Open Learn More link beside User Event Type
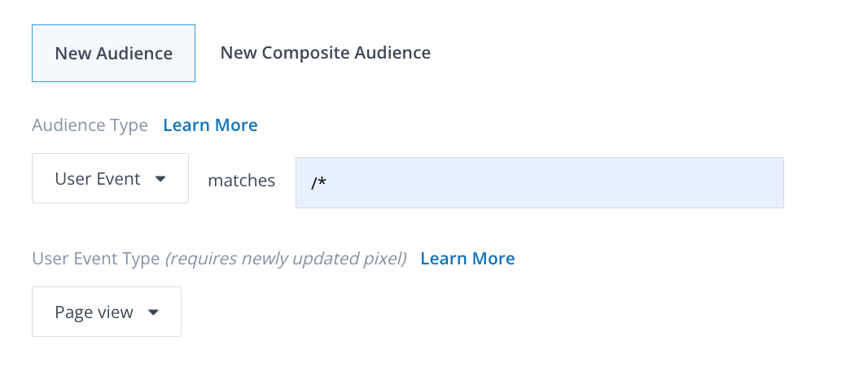Viewport: 868px width, 371px height. [x=467, y=259]
